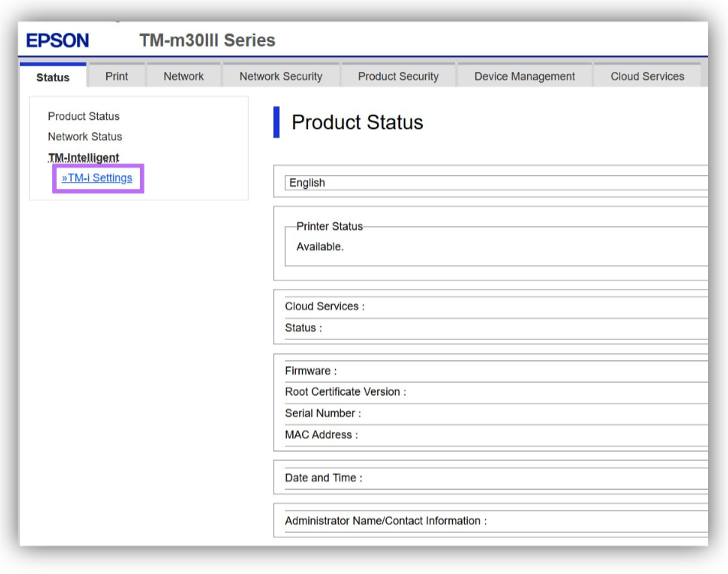The image size is (728, 574).
Task: Open the Device Management tab
Action: coord(525,76)
